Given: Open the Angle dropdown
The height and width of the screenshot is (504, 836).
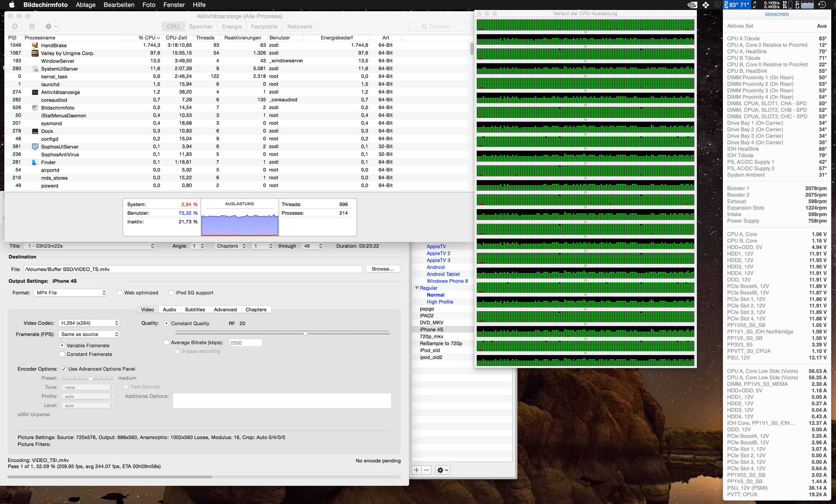Looking at the screenshot, I should click(197, 246).
